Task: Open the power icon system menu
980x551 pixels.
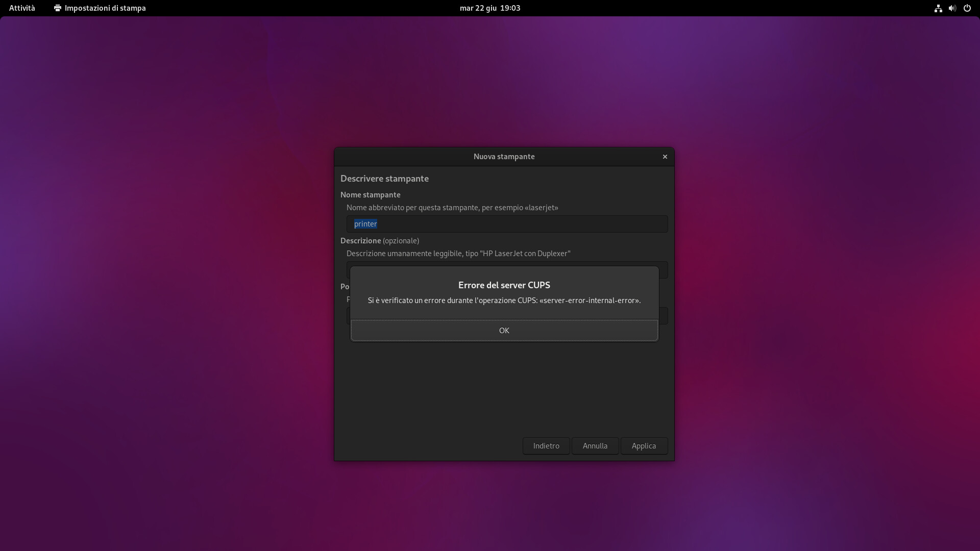Action: tap(967, 8)
